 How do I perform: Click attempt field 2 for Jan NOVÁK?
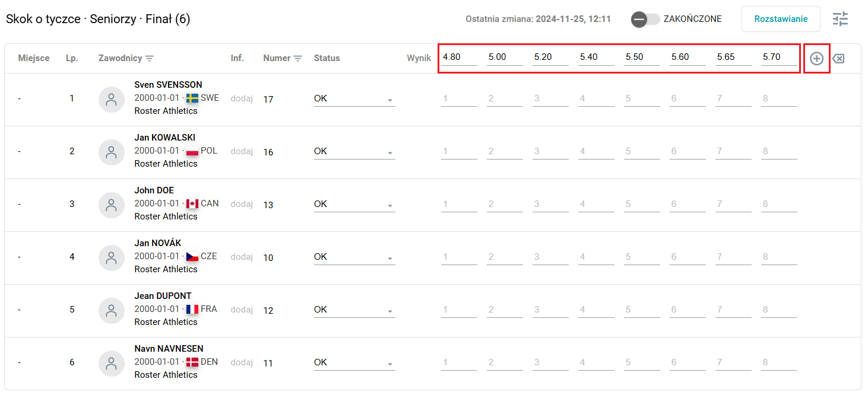point(505,257)
